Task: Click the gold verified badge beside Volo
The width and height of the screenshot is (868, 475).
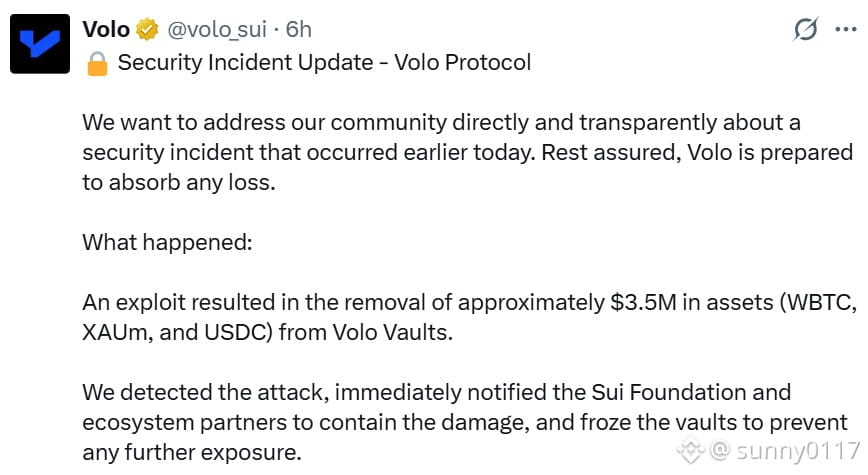Action: click(147, 29)
